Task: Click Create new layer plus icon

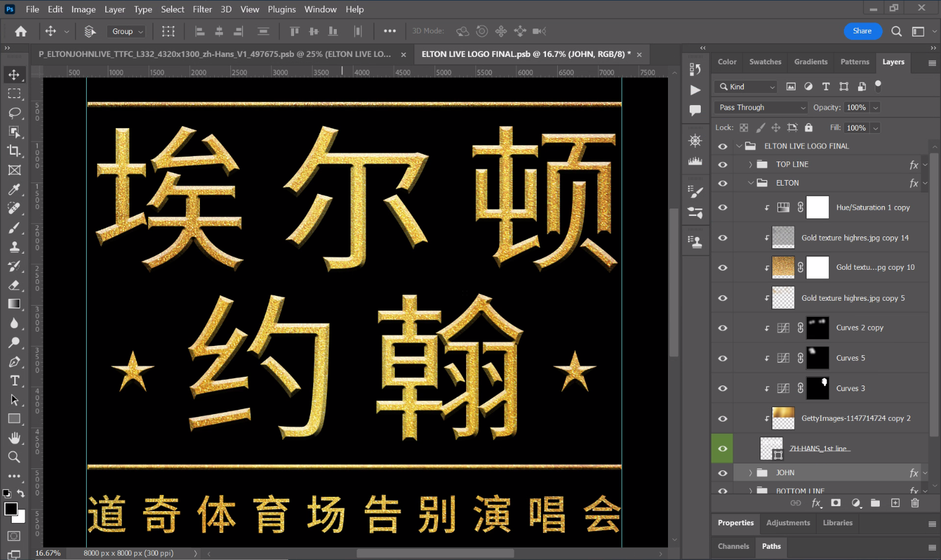Action: 895,503
